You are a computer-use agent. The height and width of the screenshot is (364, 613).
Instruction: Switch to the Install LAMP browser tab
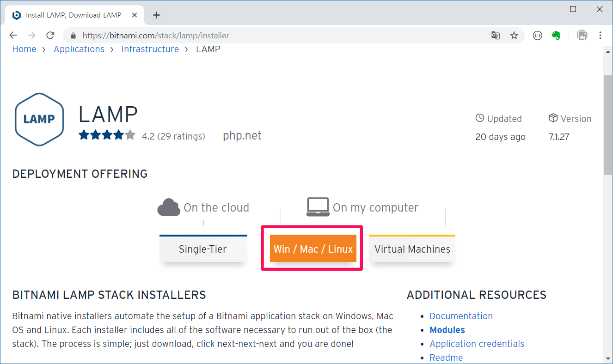(74, 15)
